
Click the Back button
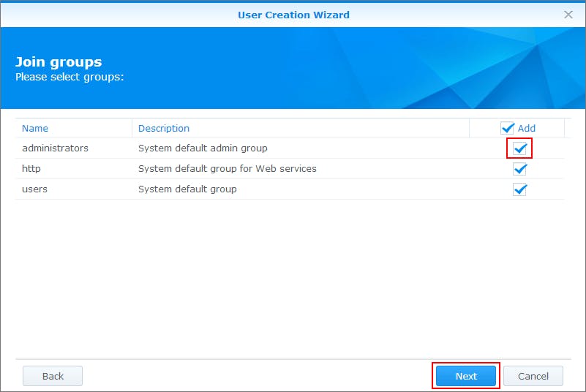pos(53,376)
